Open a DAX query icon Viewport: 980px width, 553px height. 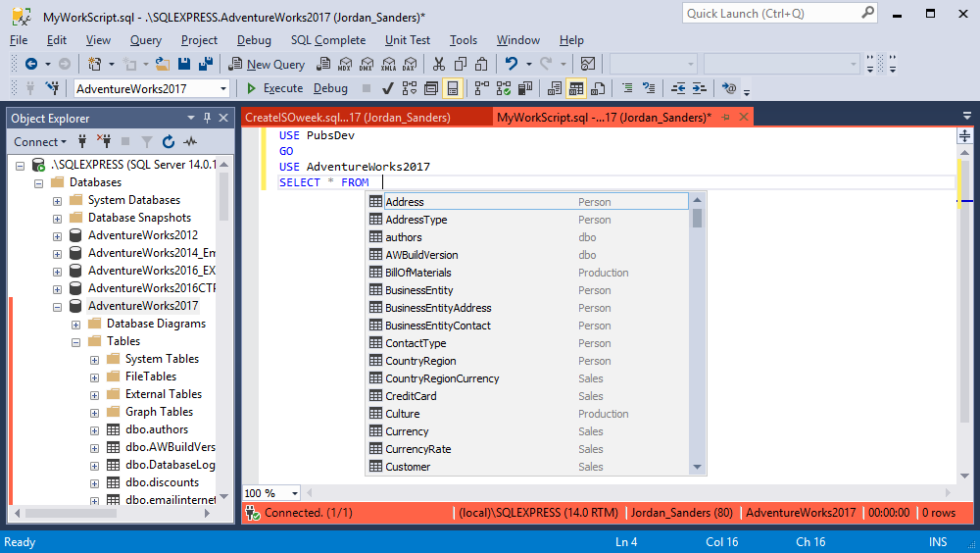pos(410,64)
